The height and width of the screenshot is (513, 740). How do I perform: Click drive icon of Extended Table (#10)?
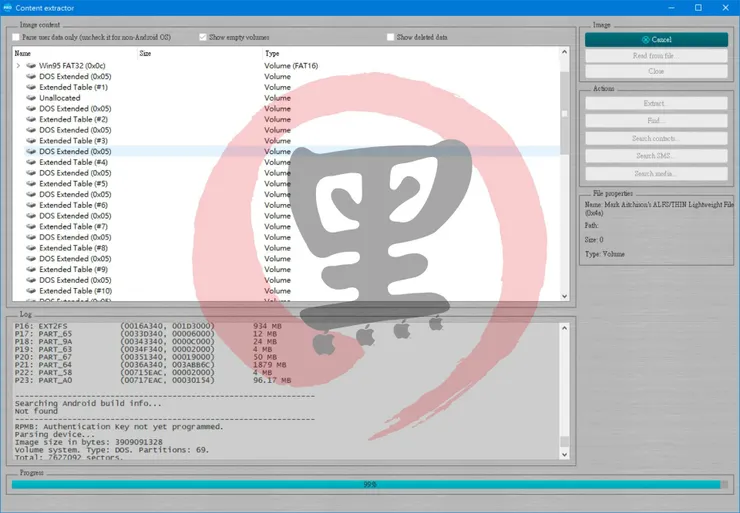tap(31, 291)
